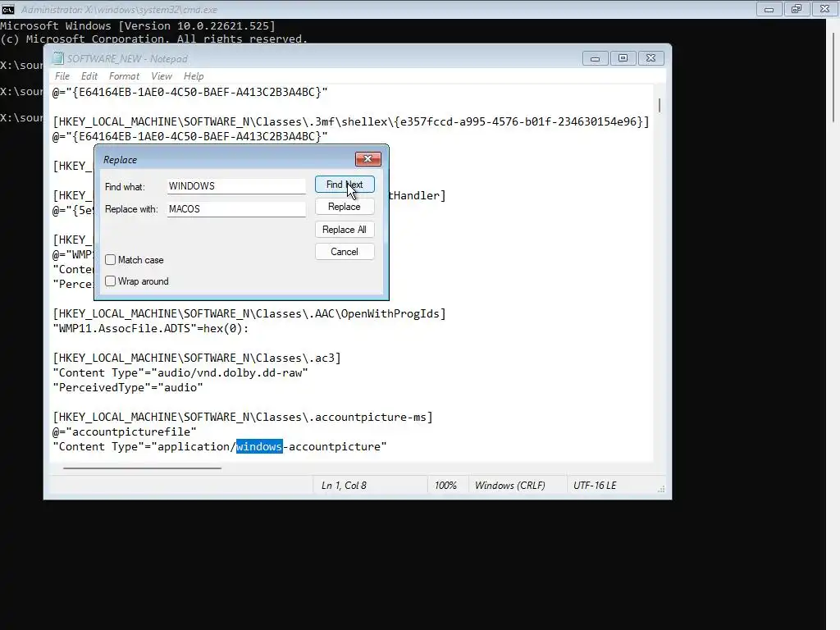The height and width of the screenshot is (630, 840).
Task: Minimize the cmd.exe window
Action: (x=769, y=9)
